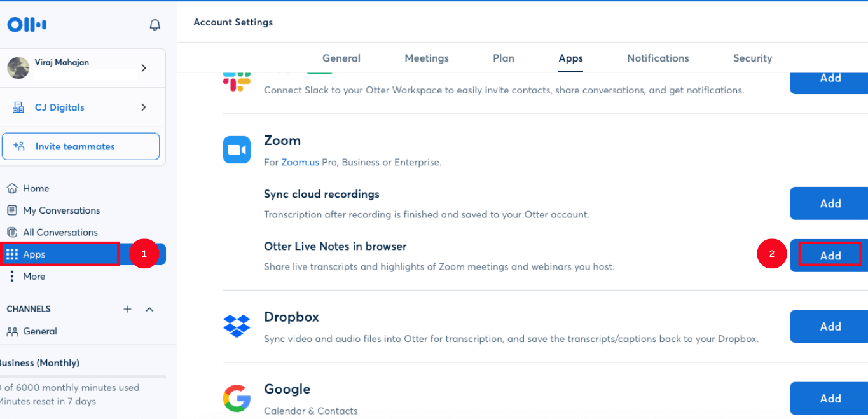868x419 pixels.
Task: Click the CHANNELS section label
Action: (29, 309)
